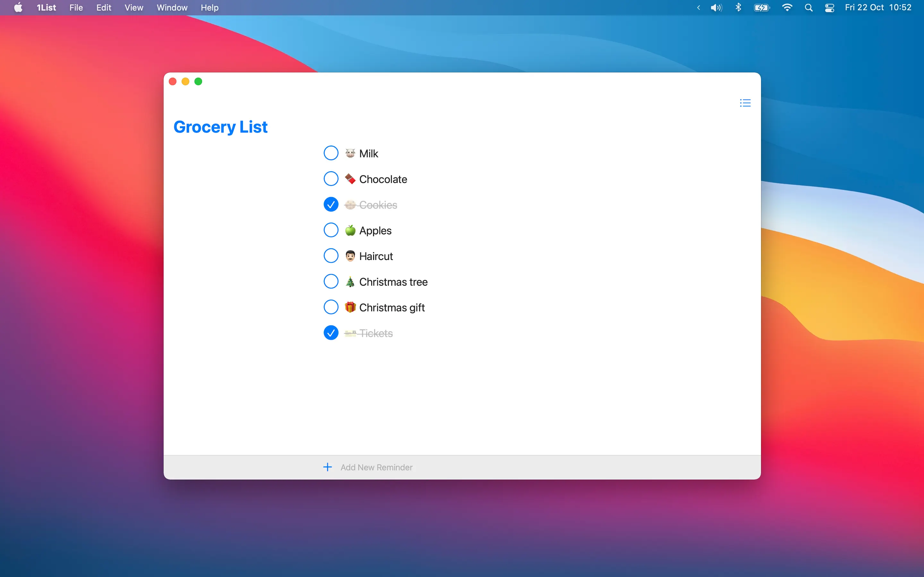This screenshot has height=577, width=924.
Task: Mark Christmas tree as completed
Action: click(x=331, y=282)
